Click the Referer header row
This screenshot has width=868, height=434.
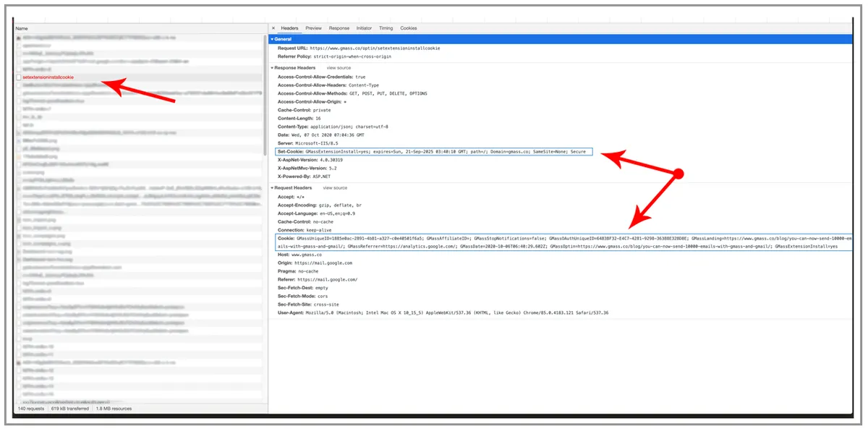[x=318, y=279]
